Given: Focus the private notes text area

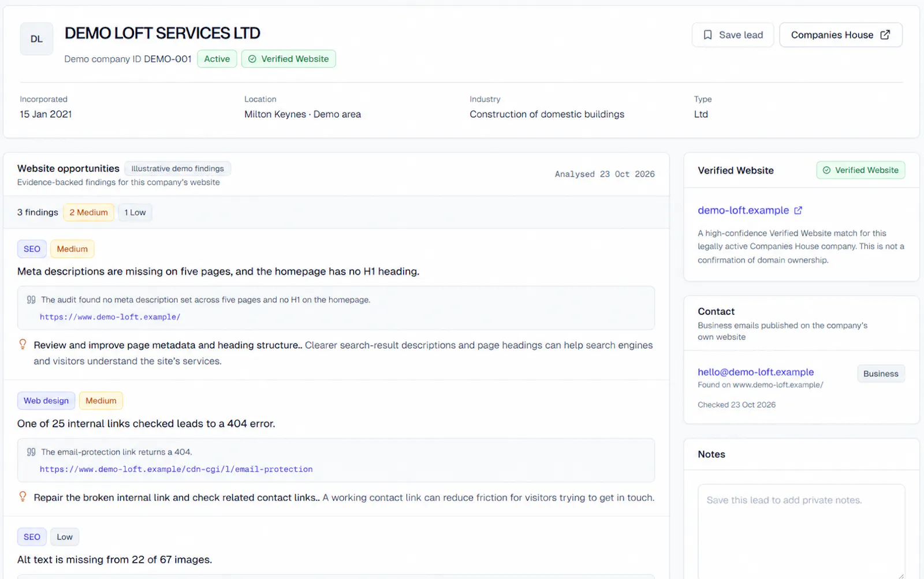Looking at the screenshot, I should coord(802,531).
